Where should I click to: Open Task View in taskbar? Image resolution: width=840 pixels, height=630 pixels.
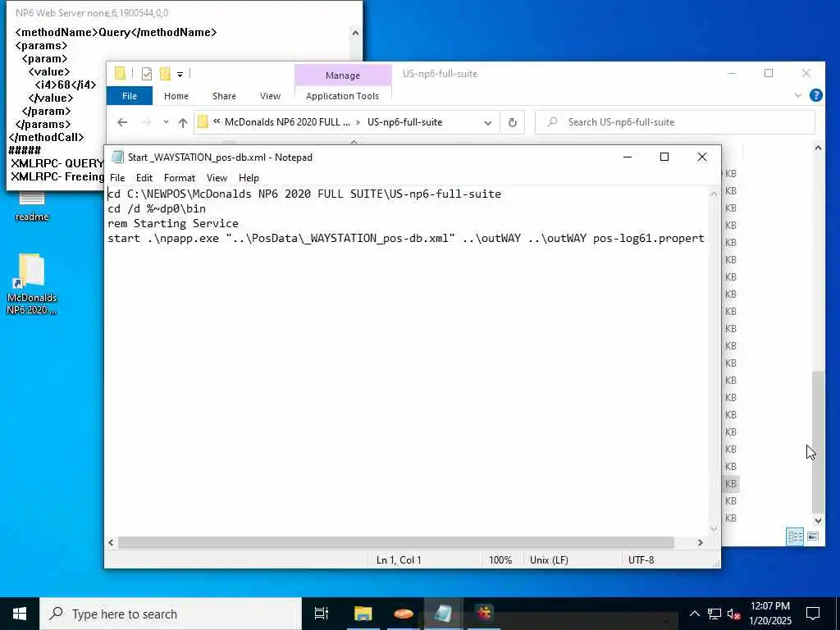pyautogui.click(x=321, y=614)
